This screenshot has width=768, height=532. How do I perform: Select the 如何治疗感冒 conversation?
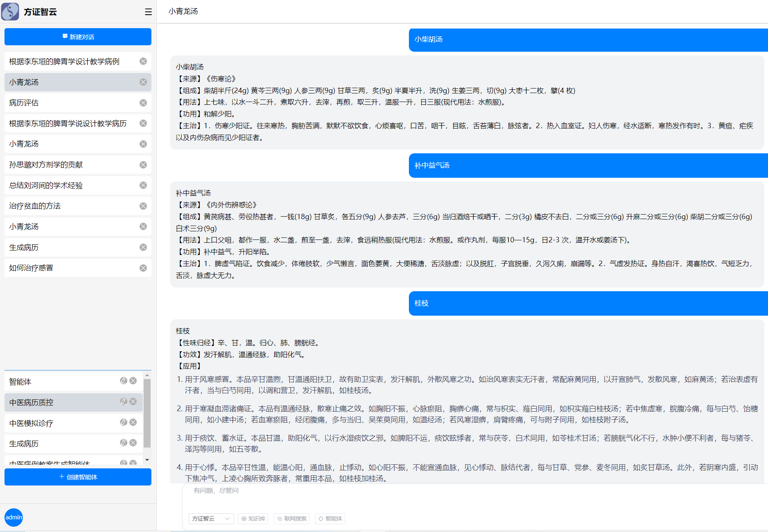tap(31, 268)
